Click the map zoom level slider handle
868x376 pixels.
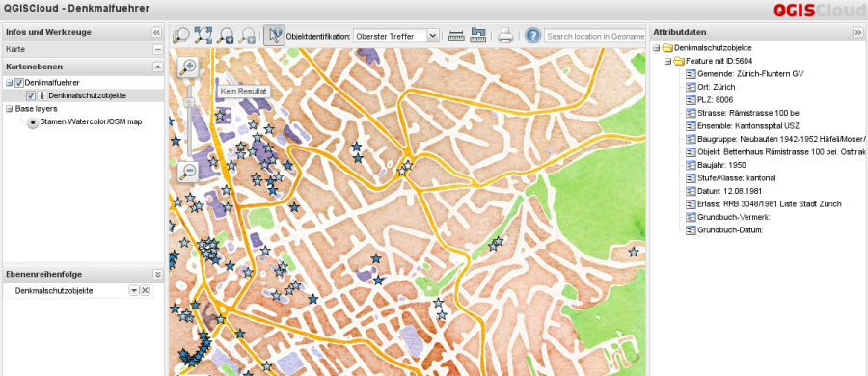189,102
